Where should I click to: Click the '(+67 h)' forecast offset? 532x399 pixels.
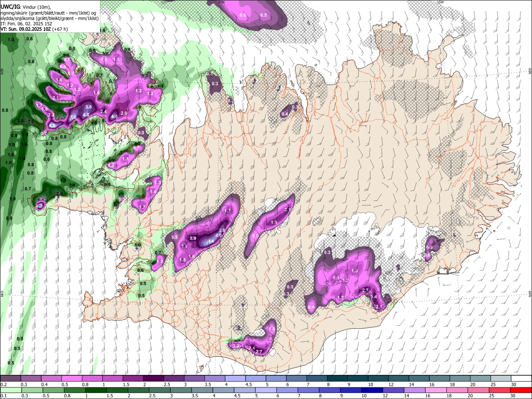(60, 29)
